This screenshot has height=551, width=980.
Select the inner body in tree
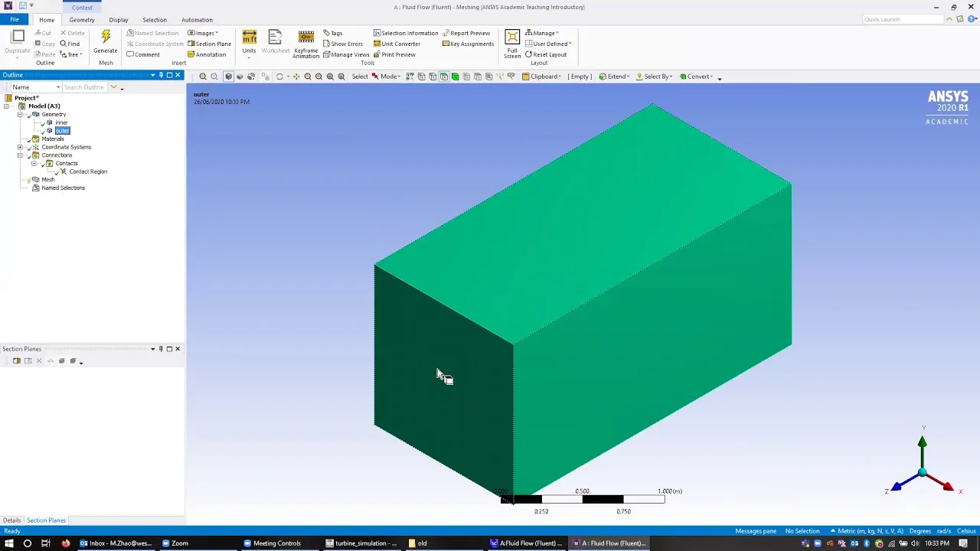pyautogui.click(x=61, y=122)
